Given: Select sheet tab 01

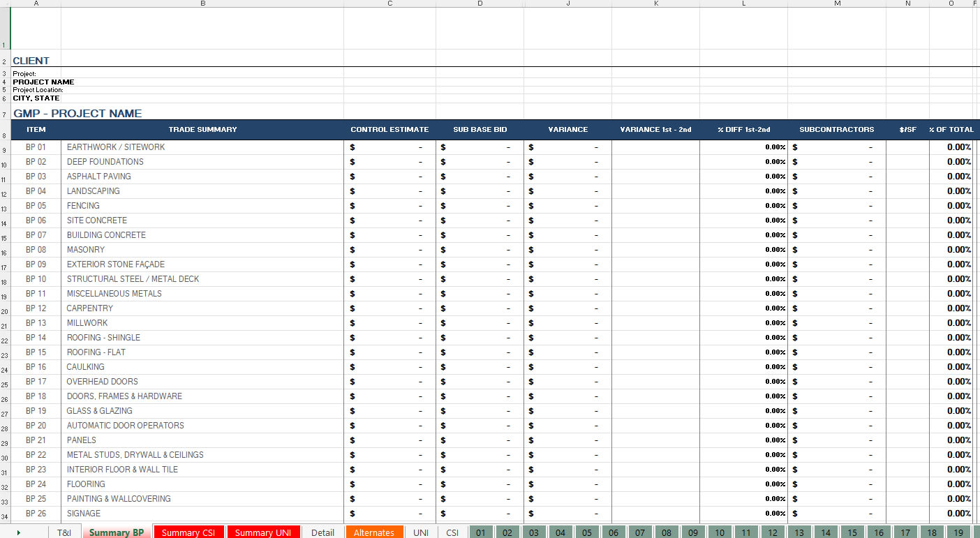Looking at the screenshot, I should (480, 532).
